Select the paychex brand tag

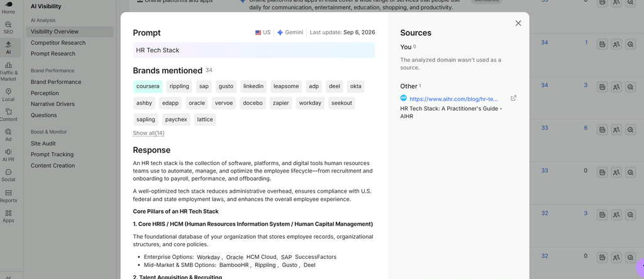pos(176,120)
